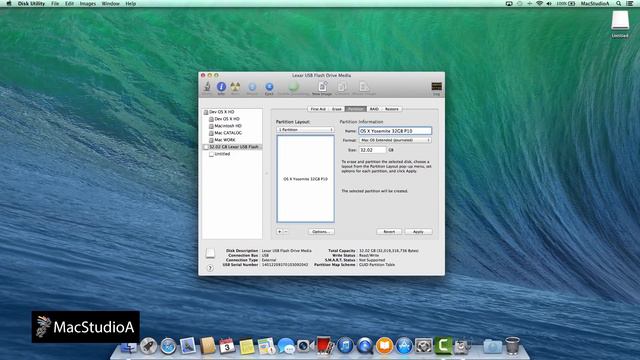Click the partition Size input field

[x=372, y=150]
